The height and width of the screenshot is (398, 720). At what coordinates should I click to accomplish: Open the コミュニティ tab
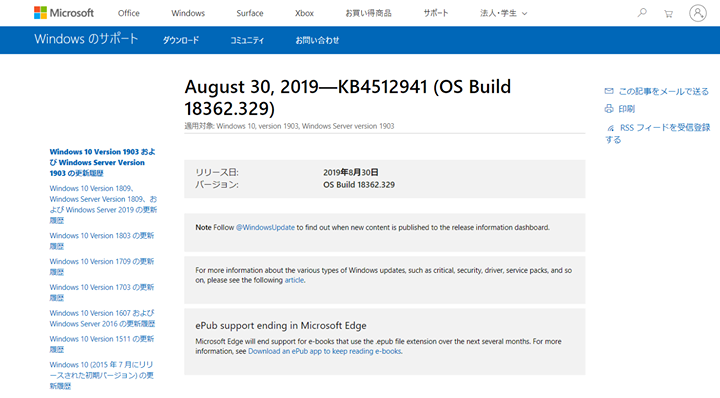(x=247, y=40)
